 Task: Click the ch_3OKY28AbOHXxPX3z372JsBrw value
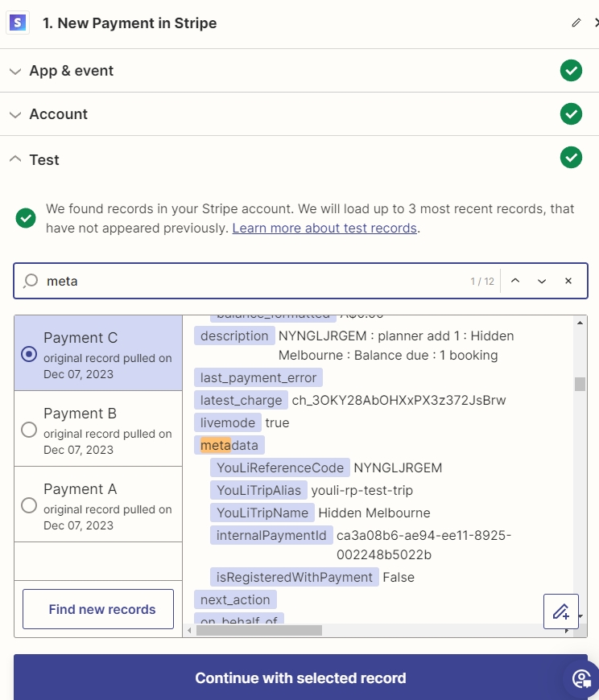(399, 400)
